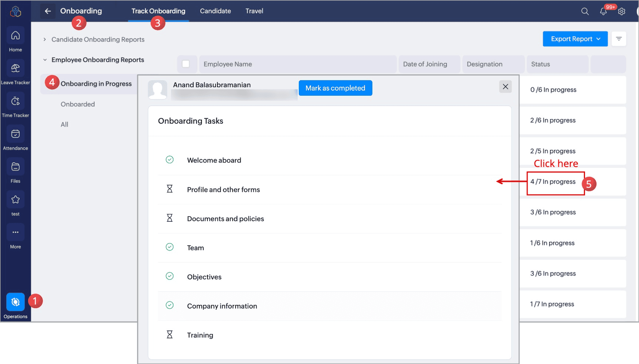Screen dimensions: 639x364
Task: Go back using the arrow icon
Action: click(48, 11)
